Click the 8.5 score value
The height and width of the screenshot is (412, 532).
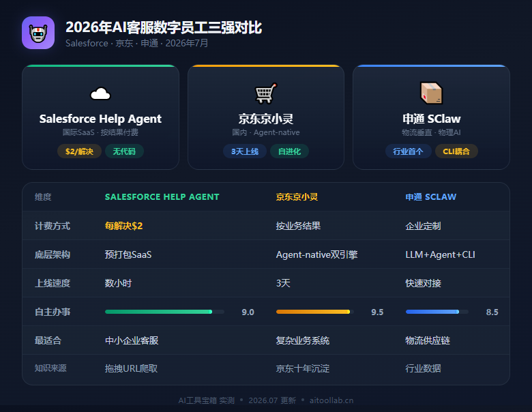(x=492, y=312)
